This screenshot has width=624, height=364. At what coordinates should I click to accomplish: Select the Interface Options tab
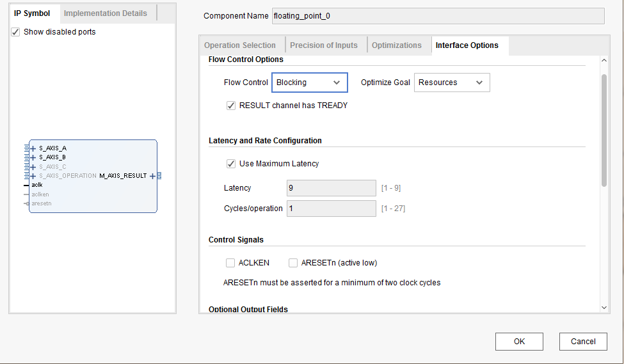click(467, 45)
